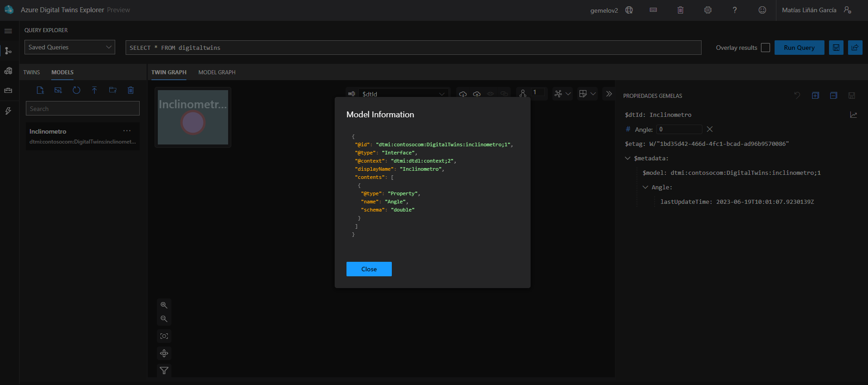868x385 pixels.
Task: Clear the Angle property with the X
Action: point(710,129)
